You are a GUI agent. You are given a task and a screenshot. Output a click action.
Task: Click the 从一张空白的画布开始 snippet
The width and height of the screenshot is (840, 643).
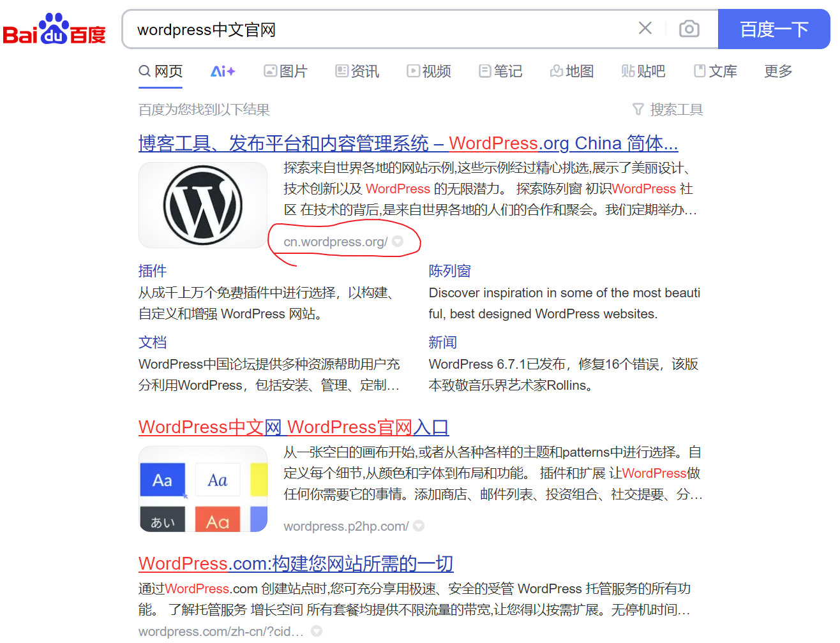pyautogui.click(x=493, y=473)
